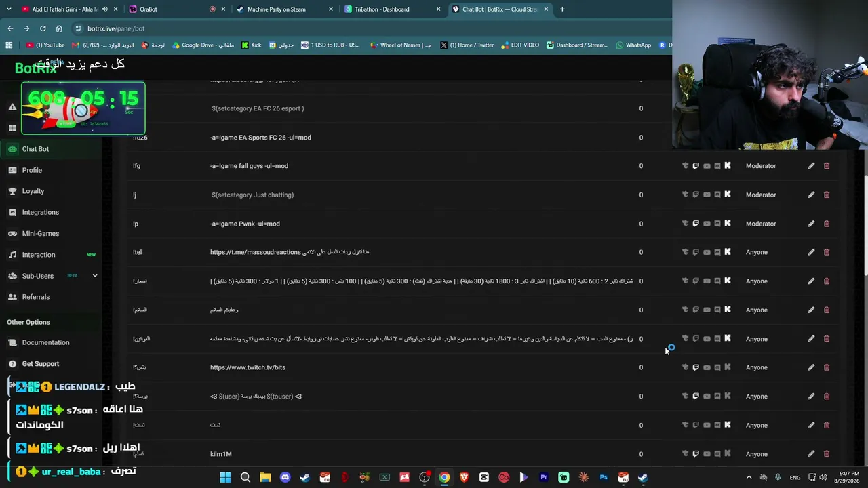868x488 pixels.
Task: Open Premiere Pro from the taskbar
Action: coord(544,477)
